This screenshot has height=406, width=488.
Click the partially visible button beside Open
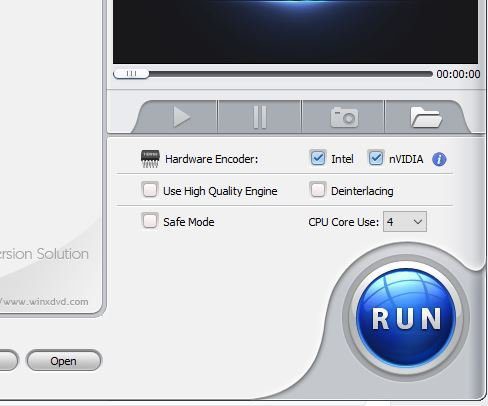[x=8, y=361]
